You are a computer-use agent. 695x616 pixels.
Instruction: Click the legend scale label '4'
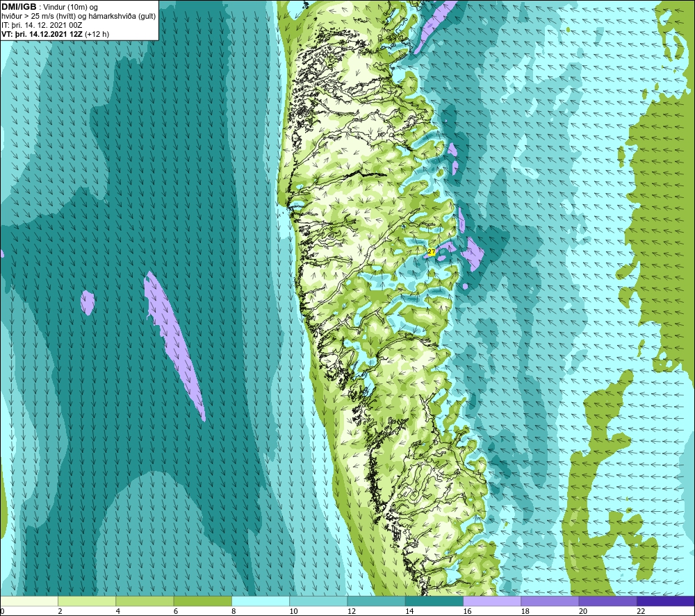click(x=118, y=611)
